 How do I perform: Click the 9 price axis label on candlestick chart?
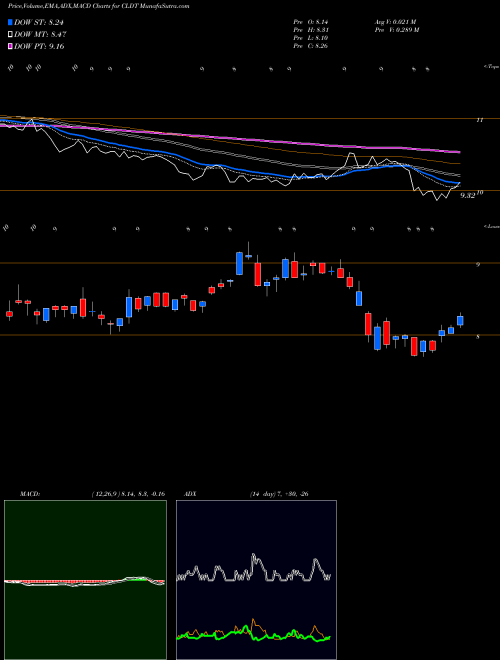[x=478, y=264]
